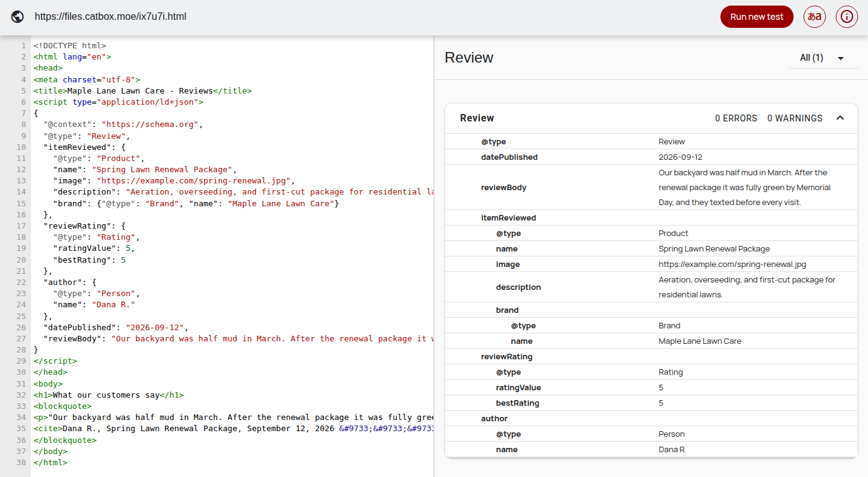Click the author property row

651,418
